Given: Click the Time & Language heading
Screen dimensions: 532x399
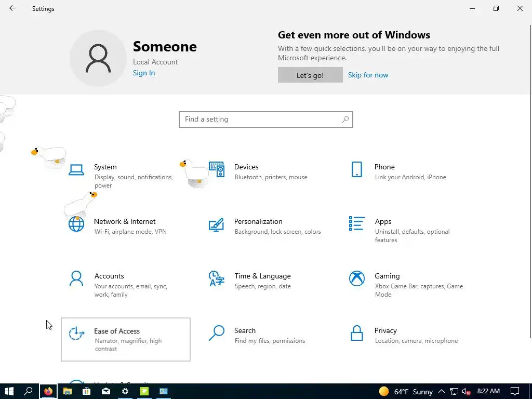Looking at the screenshot, I should 262,276.
